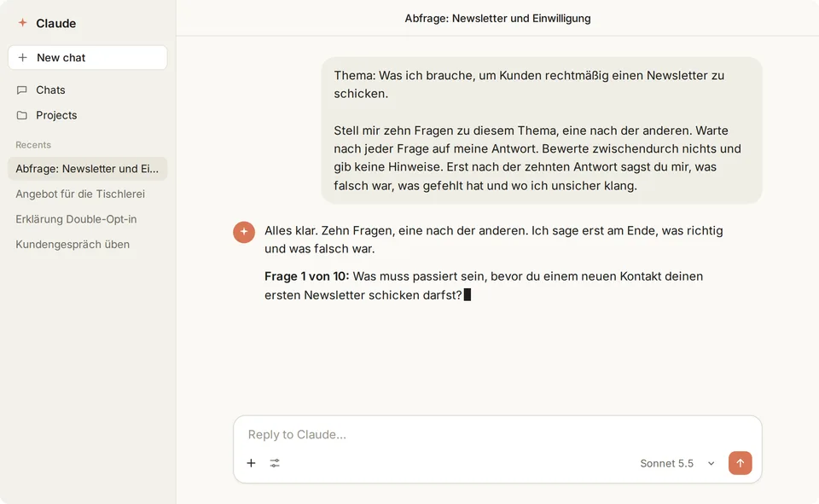This screenshot has width=819, height=504.
Task: Click the 'Claude' brand name in sidebar
Action: tap(56, 23)
